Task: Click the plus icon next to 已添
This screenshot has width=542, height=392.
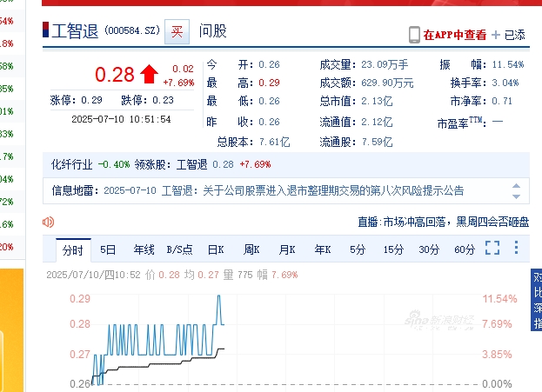Action: pos(496,35)
